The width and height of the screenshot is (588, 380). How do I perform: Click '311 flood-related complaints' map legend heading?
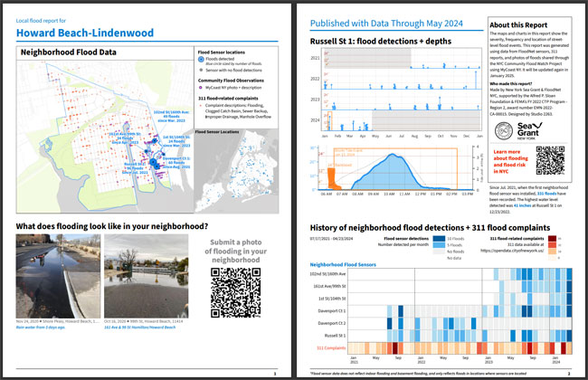click(x=228, y=99)
